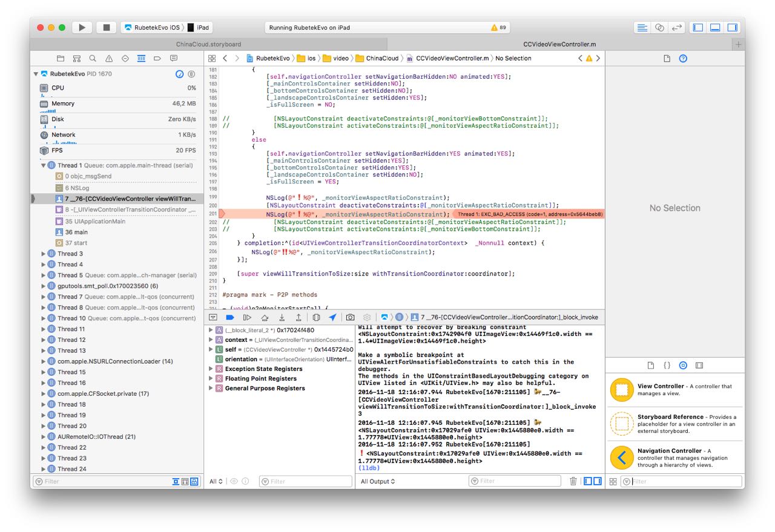Open Debug View Hierarchy icon

coord(316,317)
